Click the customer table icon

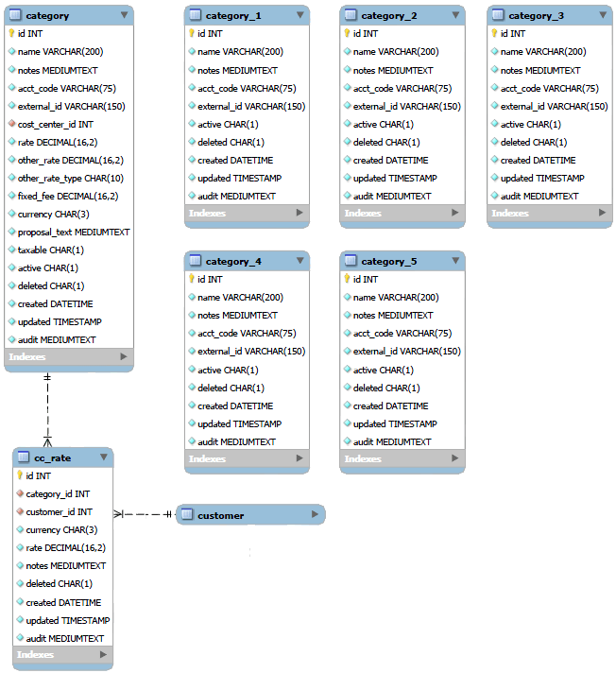[187, 514]
